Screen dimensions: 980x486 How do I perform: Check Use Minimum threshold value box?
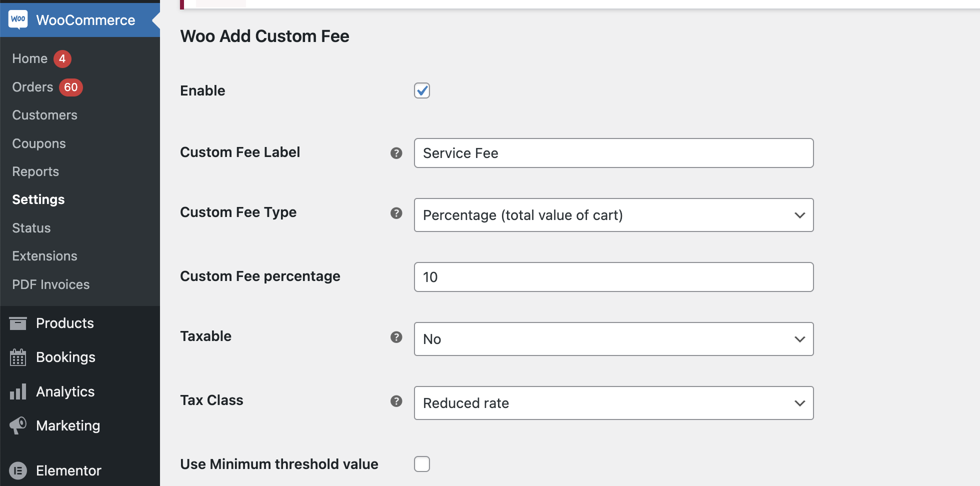coord(422,464)
